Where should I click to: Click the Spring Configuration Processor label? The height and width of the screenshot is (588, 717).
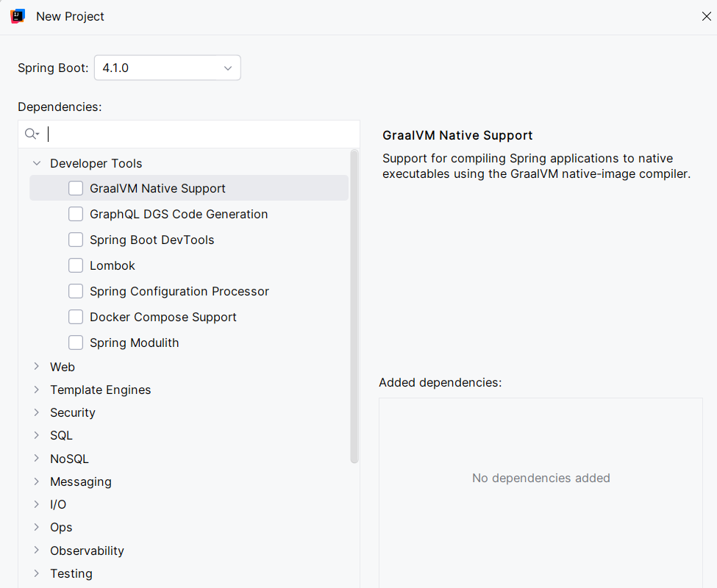click(x=179, y=291)
